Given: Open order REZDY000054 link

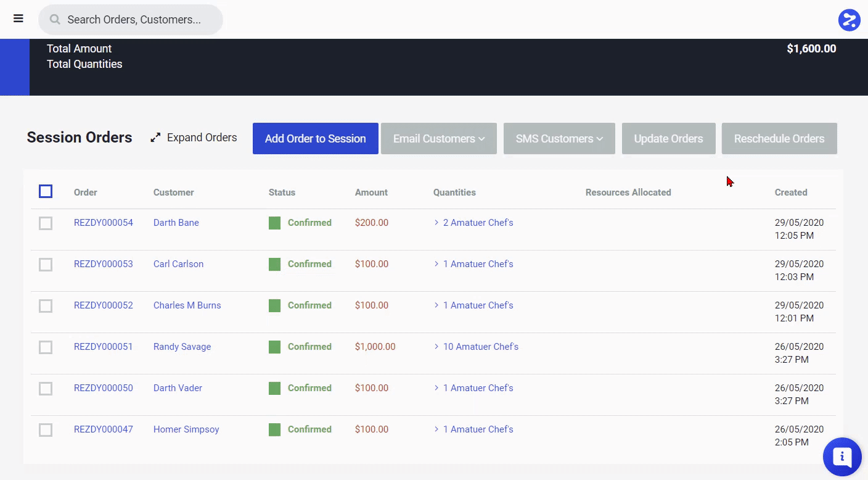Looking at the screenshot, I should 104,223.
